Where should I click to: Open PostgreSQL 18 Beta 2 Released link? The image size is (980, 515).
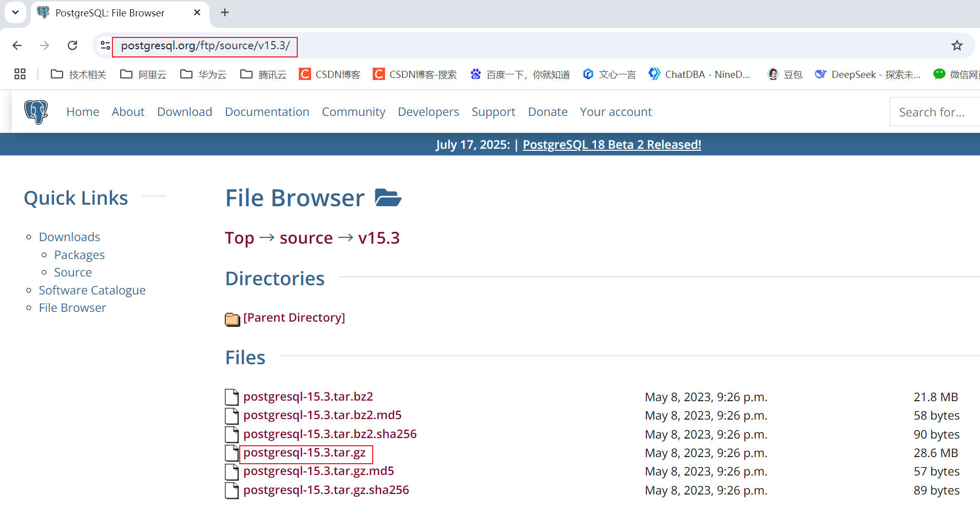(612, 145)
